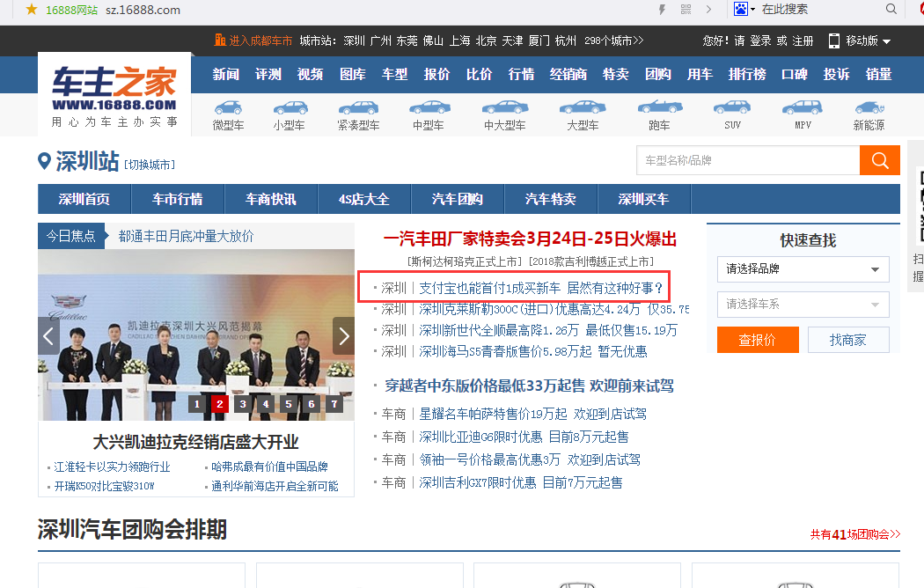Open 都通丰田月底冲量大放价 focus link
Screen dimensions: 924x588
(187, 236)
